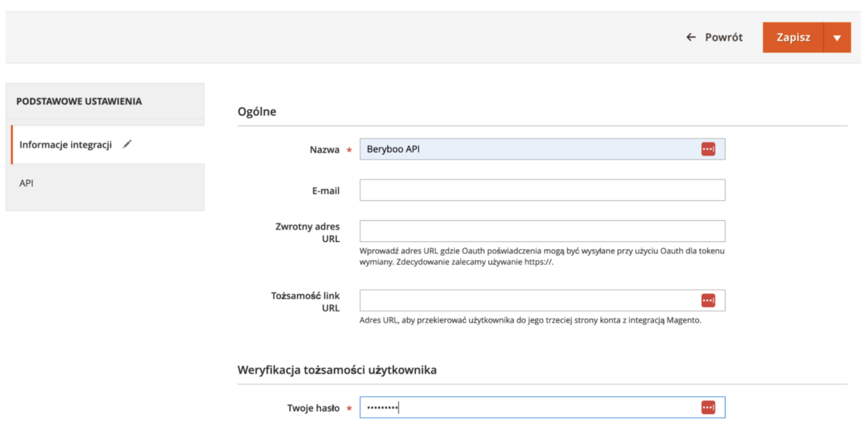Expand the Zapisz dropdown arrow
This screenshot has width=868, height=439.
[x=837, y=38]
